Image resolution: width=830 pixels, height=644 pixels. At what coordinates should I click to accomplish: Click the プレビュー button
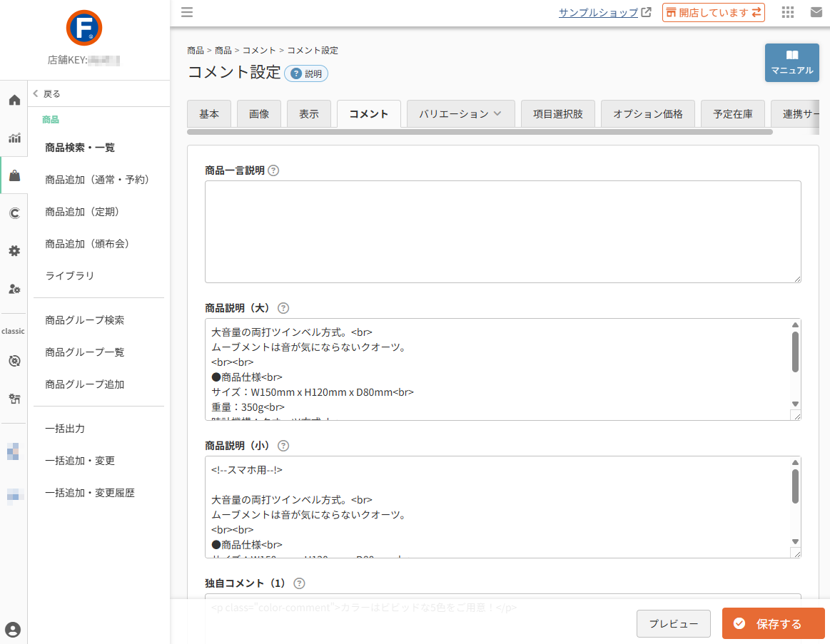(x=673, y=624)
